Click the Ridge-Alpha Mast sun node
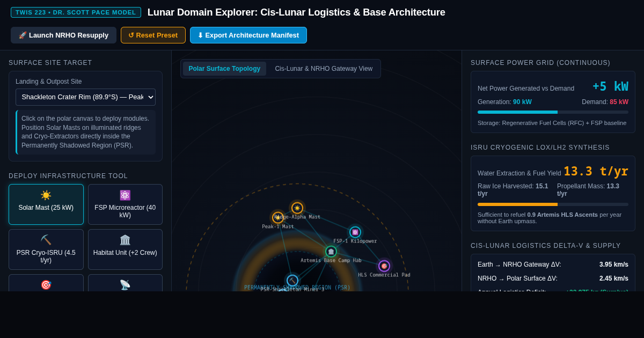 point(297,208)
